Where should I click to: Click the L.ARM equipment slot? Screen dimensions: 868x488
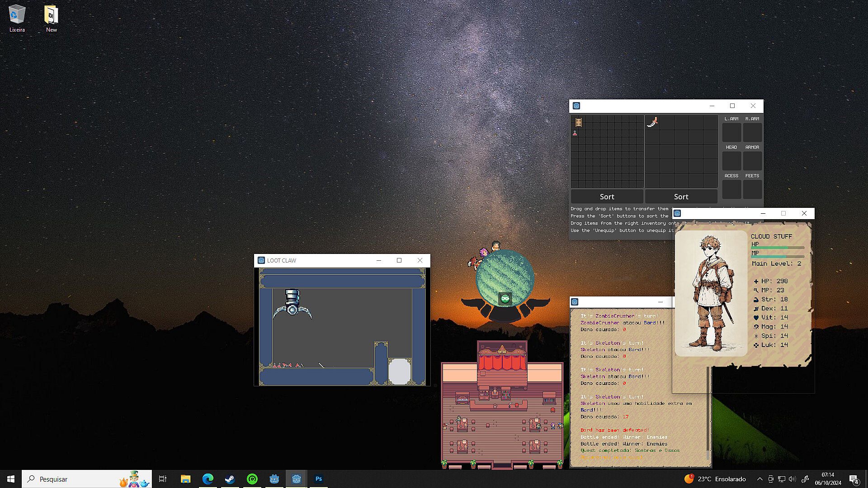click(x=731, y=132)
